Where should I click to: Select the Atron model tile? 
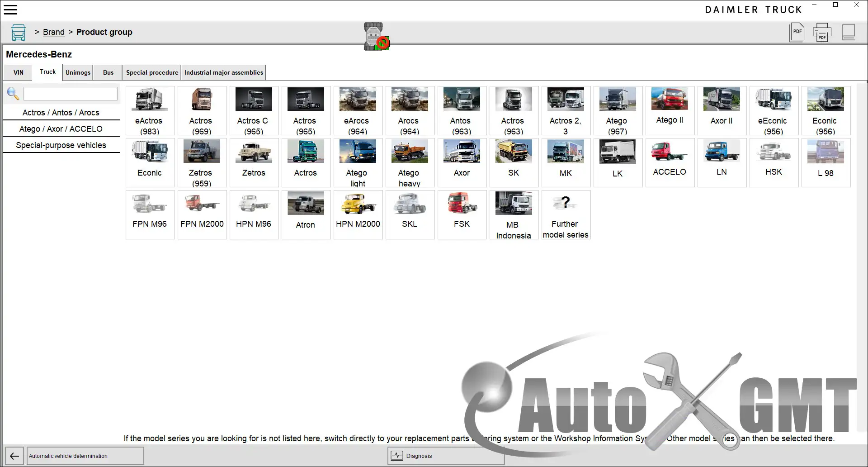[x=306, y=215]
